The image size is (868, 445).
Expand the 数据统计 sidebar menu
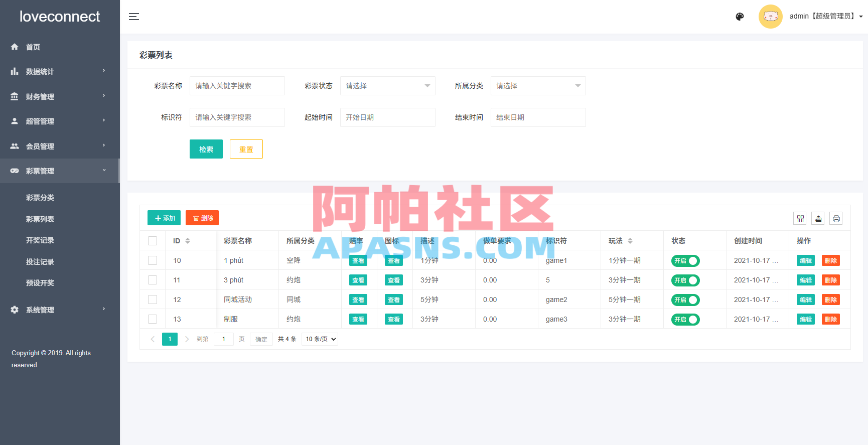60,72
